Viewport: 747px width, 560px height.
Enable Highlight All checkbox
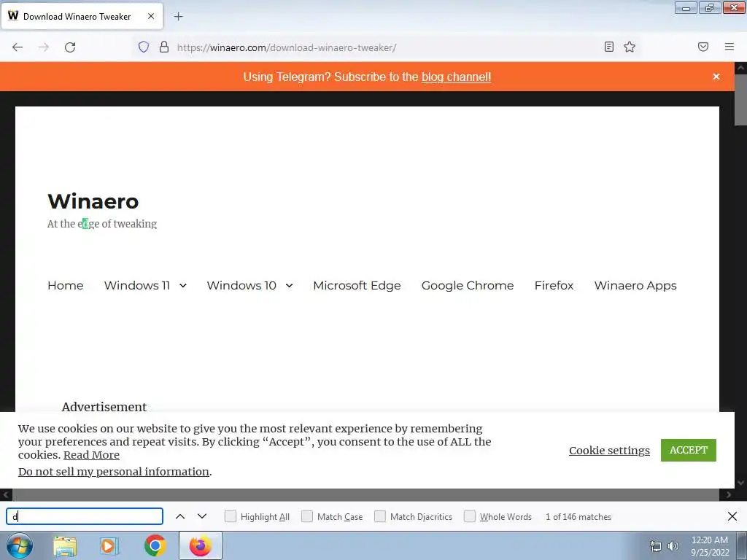click(x=230, y=516)
